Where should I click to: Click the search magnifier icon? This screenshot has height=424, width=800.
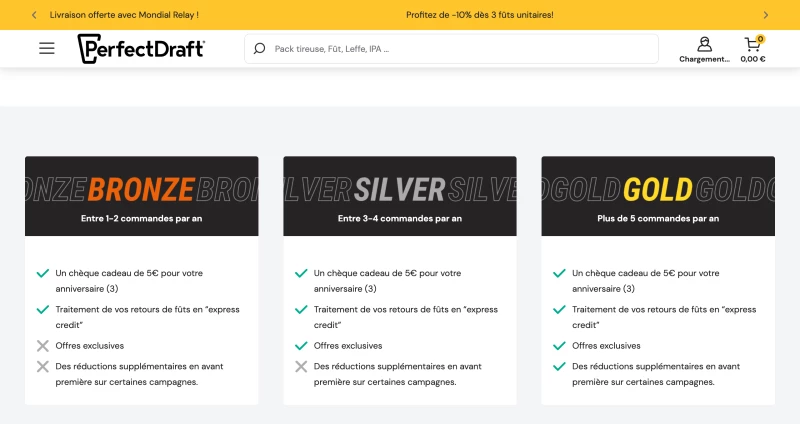[x=260, y=48]
